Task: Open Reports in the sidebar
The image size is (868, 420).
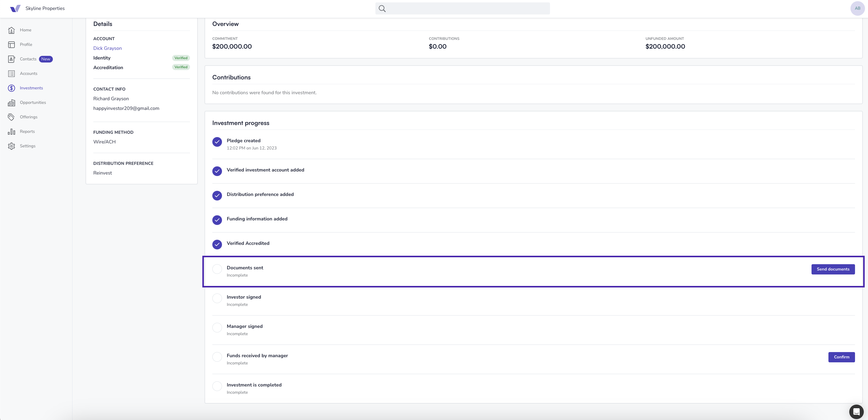Action: tap(27, 132)
